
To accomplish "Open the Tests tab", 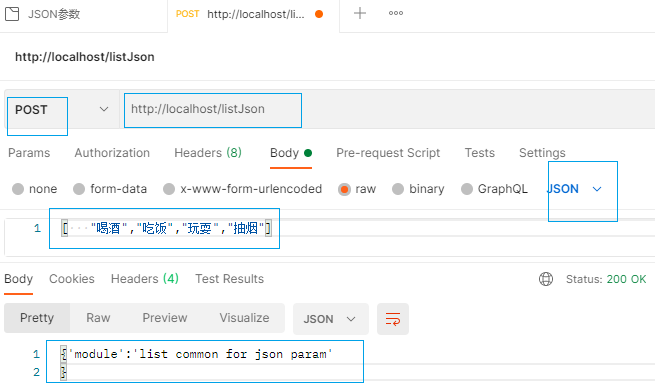I will pyautogui.click(x=480, y=153).
